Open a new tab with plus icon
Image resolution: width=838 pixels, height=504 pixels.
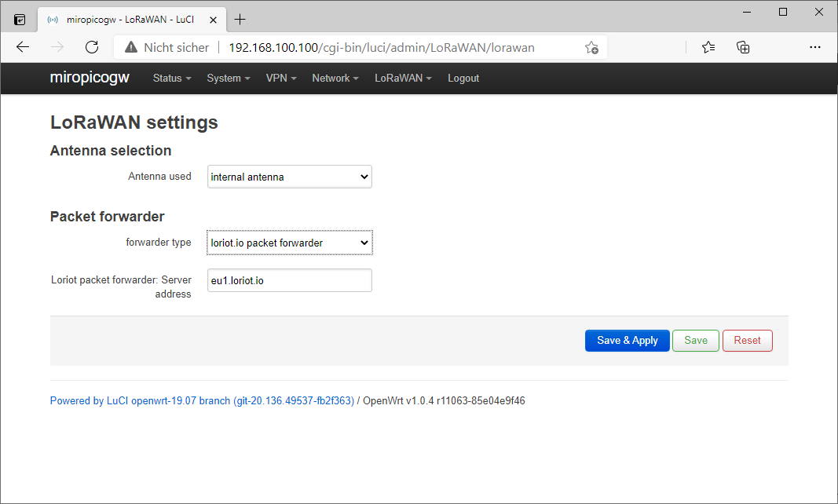(x=240, y=20)
